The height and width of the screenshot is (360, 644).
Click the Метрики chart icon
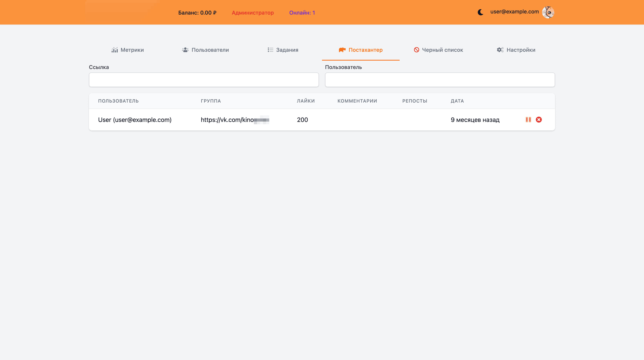(114, 50)
